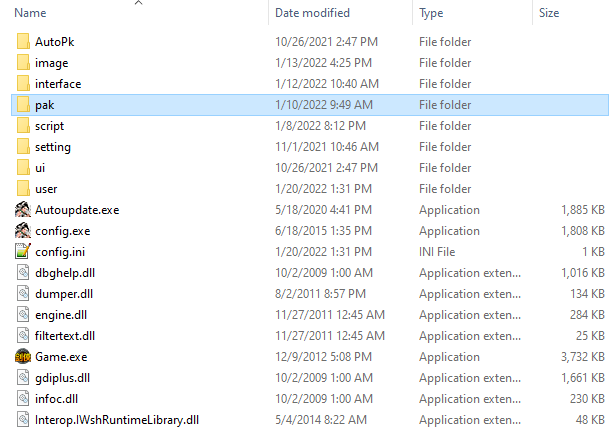Select the config.ini file icon
Viewport: 612px width, 430px height.
click(24, 252)
